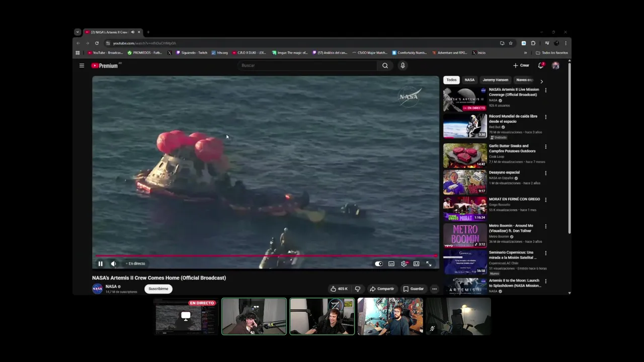This screenshot has height=362, width=644.
Task: Open 'Siguiendo - Twitch' bookmark
Action: [192, 53]
